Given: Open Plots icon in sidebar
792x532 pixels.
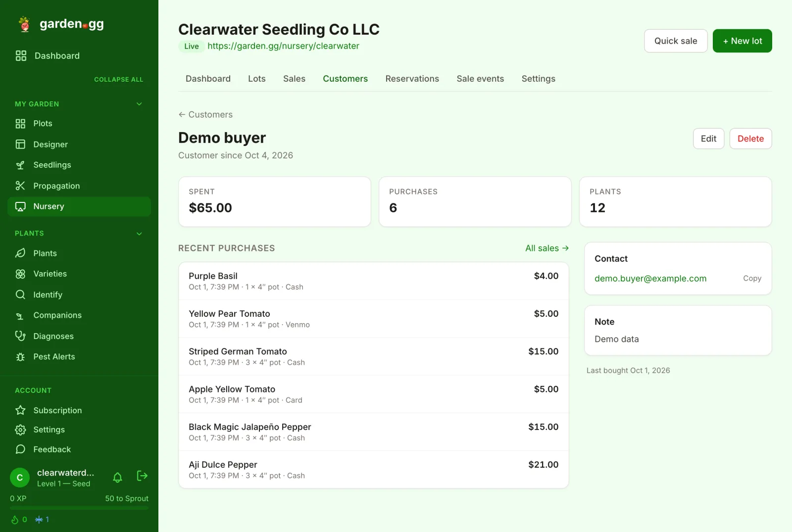Looking at the screenshot, I should click(x=20, y=124).
